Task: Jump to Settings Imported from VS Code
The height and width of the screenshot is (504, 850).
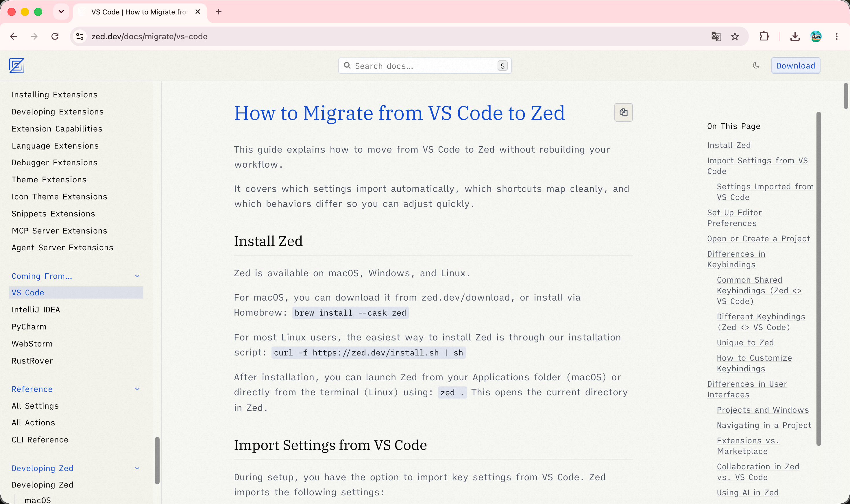Action: click(x=765, y=192)
